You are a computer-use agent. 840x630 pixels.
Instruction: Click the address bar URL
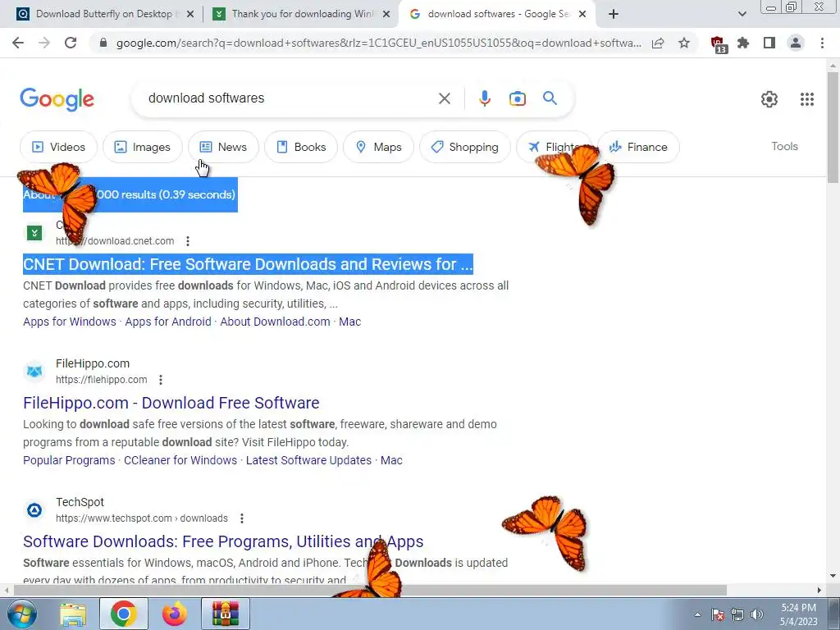378,43
